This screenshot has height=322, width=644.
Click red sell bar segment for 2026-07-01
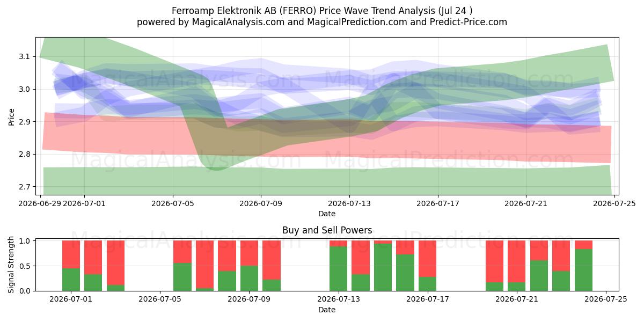(71, 254)
